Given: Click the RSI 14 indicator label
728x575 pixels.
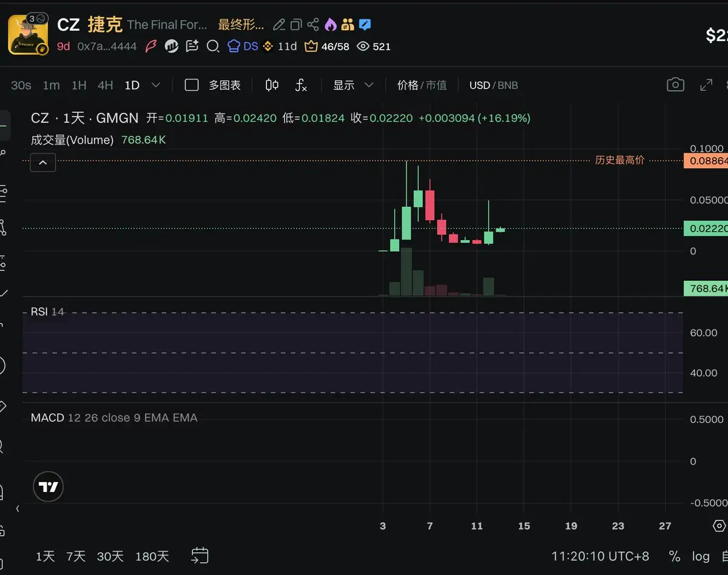Looking at the screenshot, I should 47,312.
